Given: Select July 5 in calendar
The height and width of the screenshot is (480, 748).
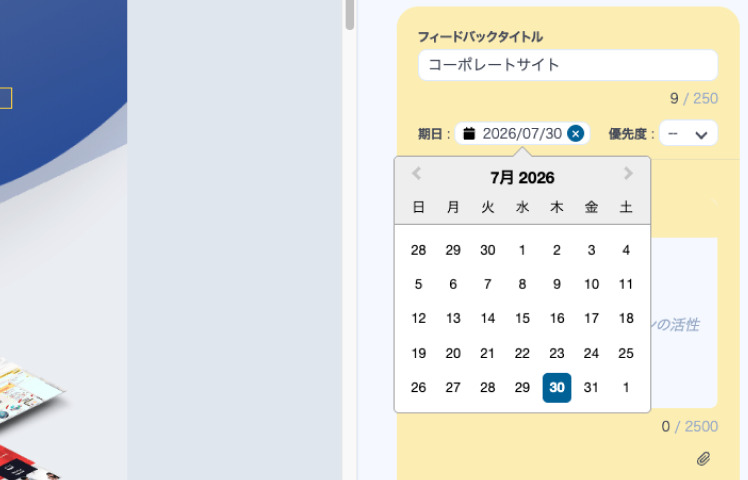Looking at the screenshot, I should click(x=418, y=284).
